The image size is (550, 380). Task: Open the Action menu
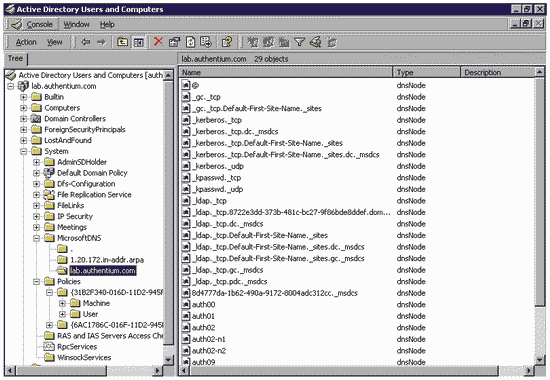coord(26,42)
